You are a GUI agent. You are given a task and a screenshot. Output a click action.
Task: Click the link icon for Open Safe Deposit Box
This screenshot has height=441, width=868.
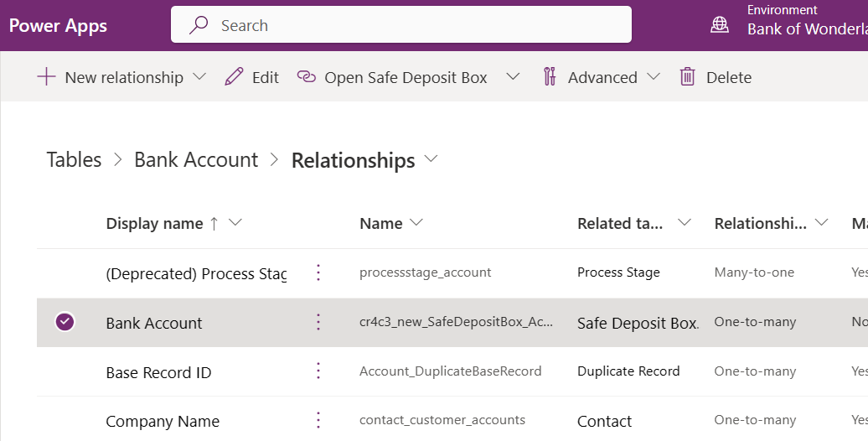[x=306, y=76]
